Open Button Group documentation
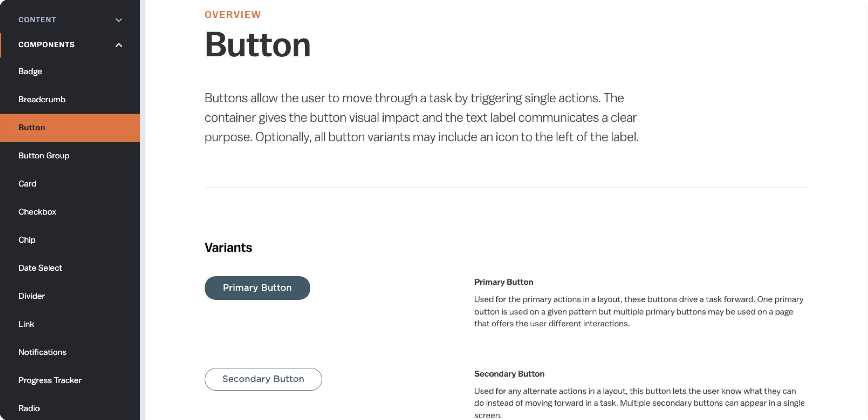The height and width of the screenshot is (420, 868). click(44, 155)
